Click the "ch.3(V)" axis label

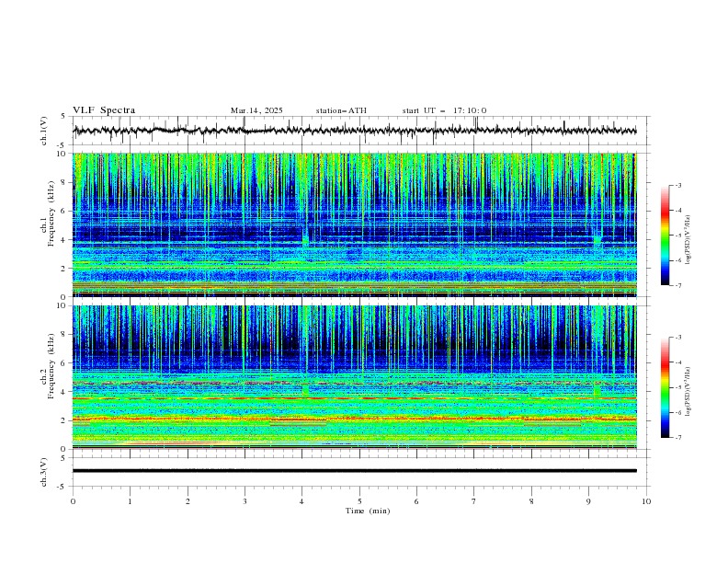[44, 472]
